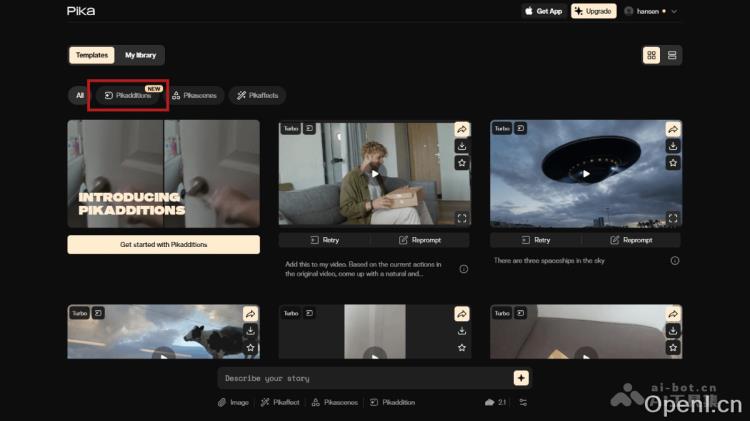Image resolution: width=750 pixels, height=421 pixels.
Task: Open Pikaffect options in prompt bar
Action: click(x=280, y=402)
